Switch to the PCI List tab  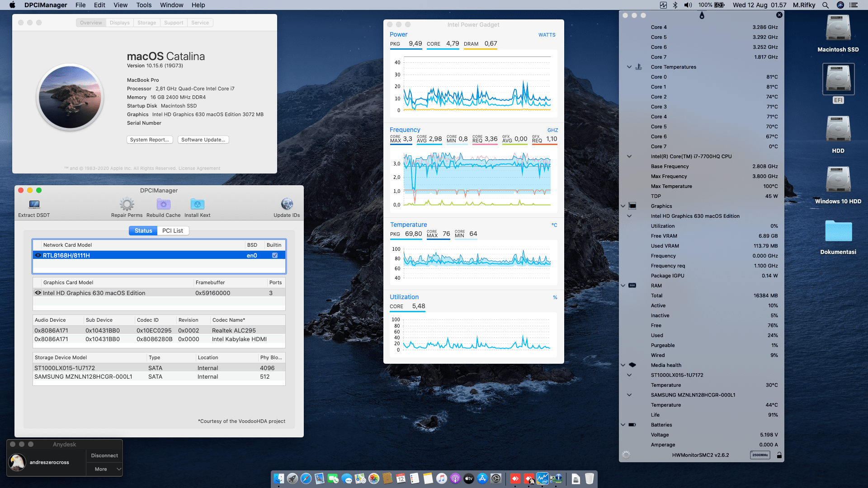[173, 230]
